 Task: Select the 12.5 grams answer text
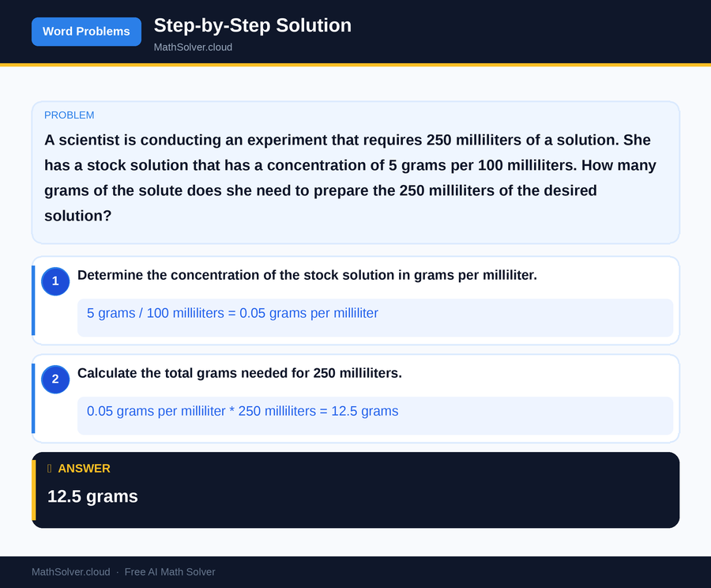coord(92,496)
